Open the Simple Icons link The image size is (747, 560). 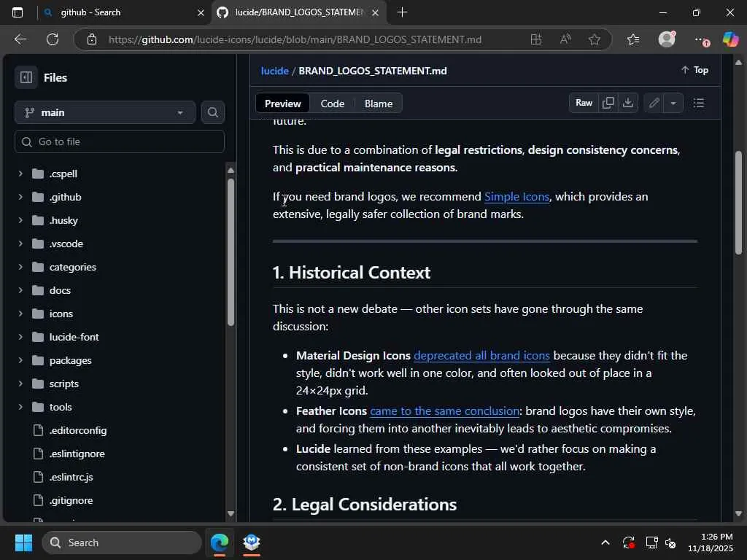(516, 197)
